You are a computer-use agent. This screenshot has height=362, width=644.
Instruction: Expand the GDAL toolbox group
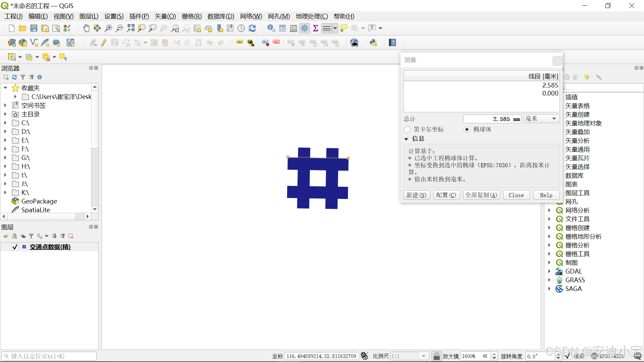(x=549, y=271)
